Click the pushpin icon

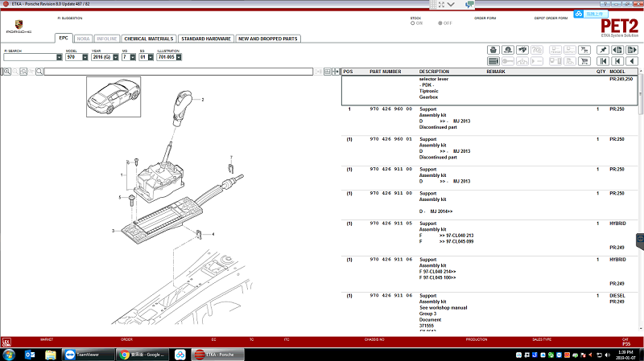[x=602, y=50]
